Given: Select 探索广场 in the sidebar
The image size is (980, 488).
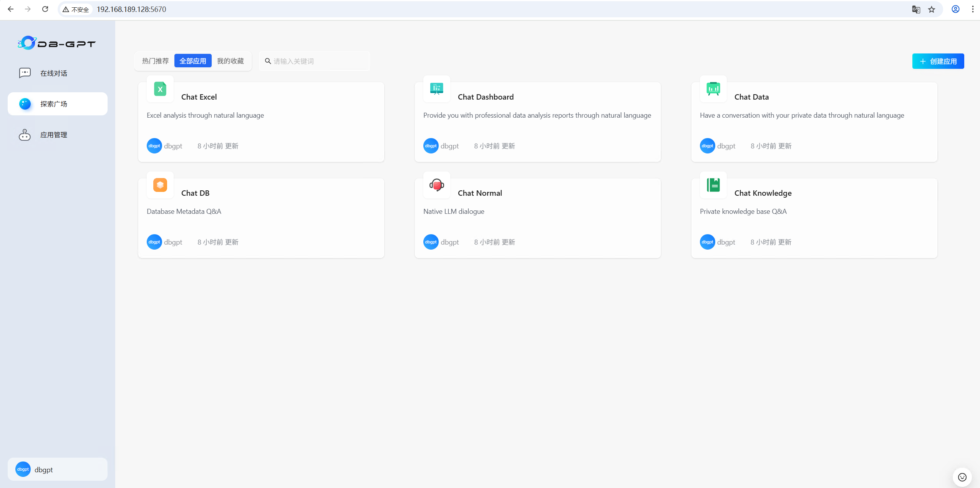Looking at the screenshot, I should click(x=54, y=104).
